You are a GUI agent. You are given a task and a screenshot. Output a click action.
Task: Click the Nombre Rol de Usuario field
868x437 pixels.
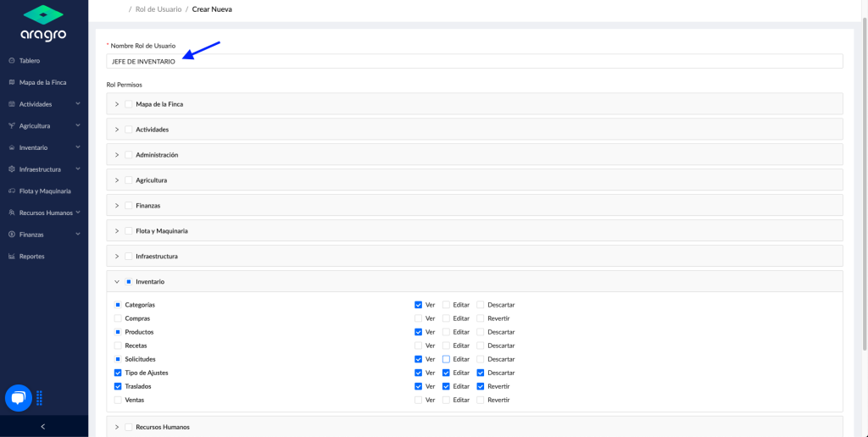(475, 62)
